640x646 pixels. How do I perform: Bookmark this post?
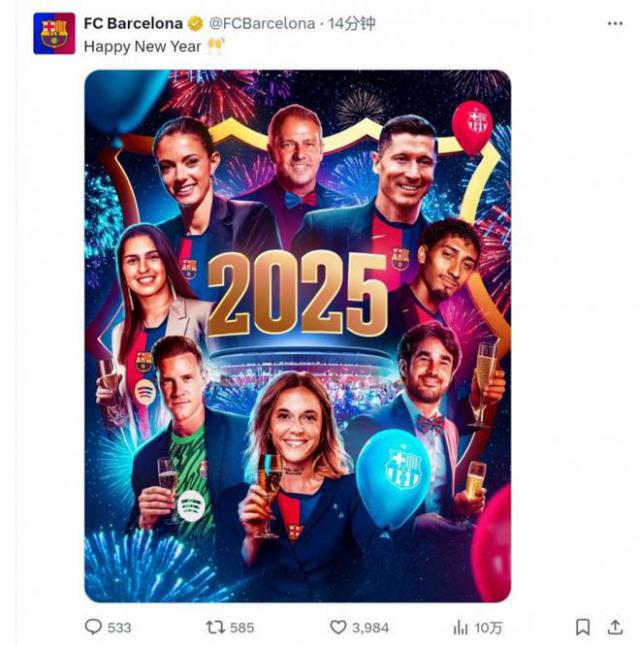coord(582,627)
